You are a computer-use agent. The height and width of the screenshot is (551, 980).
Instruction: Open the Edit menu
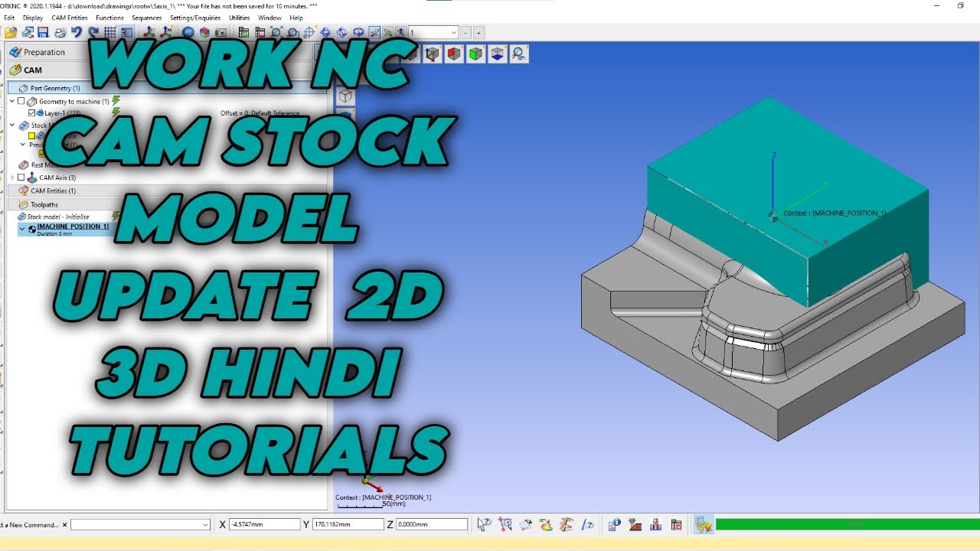click(x=9, y=18)
